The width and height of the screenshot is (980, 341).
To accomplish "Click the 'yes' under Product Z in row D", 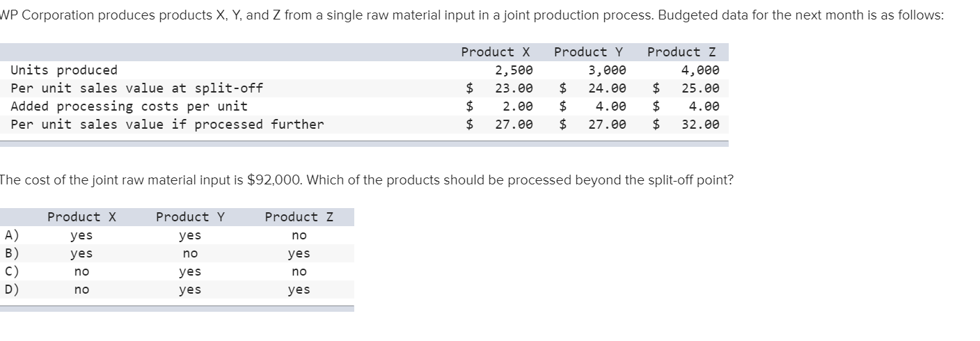I will click(x=299, y=290).
